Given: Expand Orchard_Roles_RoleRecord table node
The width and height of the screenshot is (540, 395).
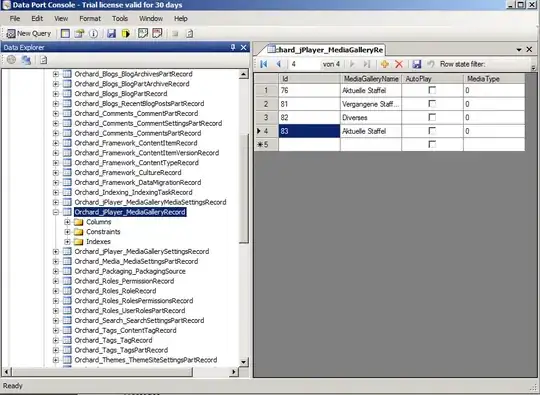Looking at the screenshot, I should click(55, 291).
